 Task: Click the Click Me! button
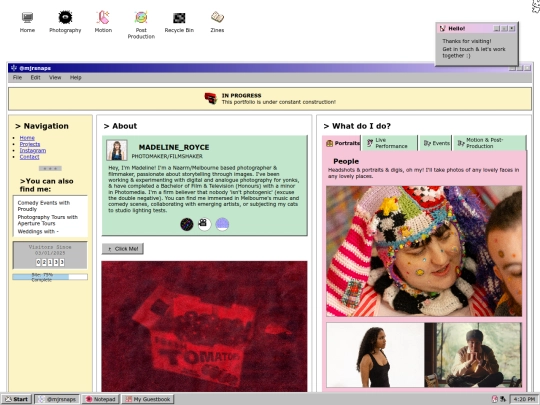[123, 249]
